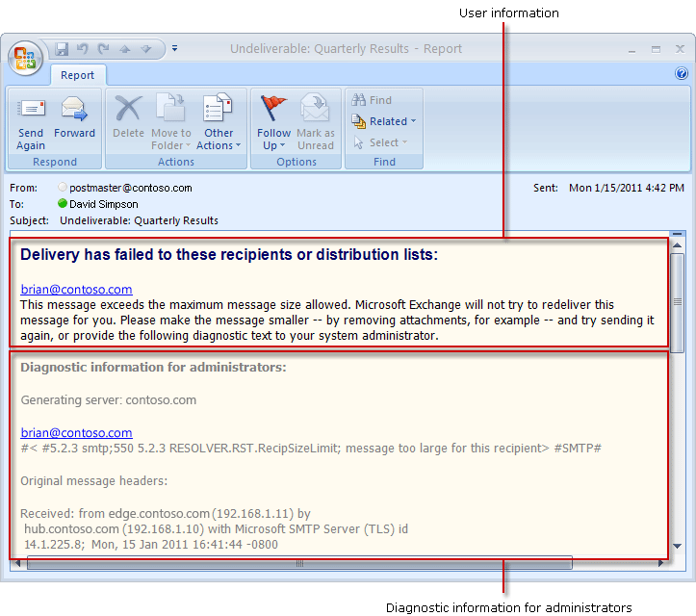Click the Undo arrow in quick access toolbar
Image resolution: width=696 pixels, height=616 pixels.
point(83,48)
